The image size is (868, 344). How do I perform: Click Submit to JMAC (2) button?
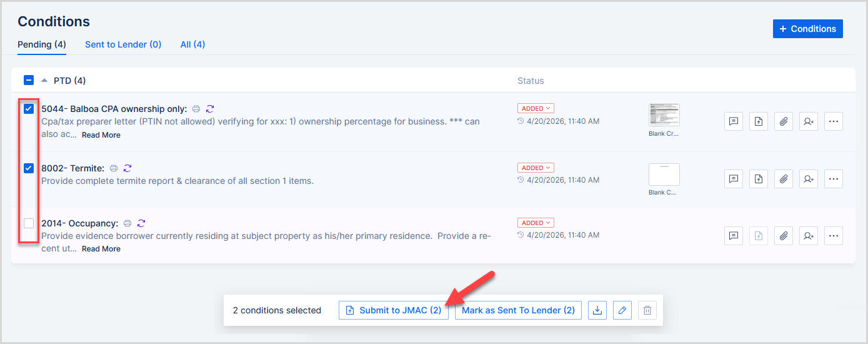click(x=394, y=310)
